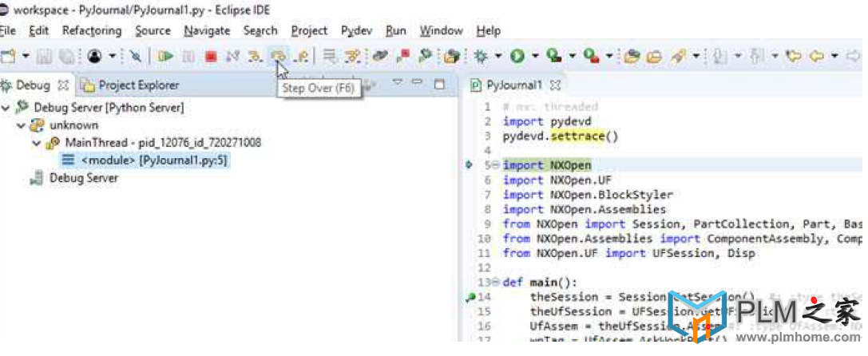Image resolution: width=868 pixels, height=356 pixels.
Task: Click the red Terminate button
Action: click(210, 55)
